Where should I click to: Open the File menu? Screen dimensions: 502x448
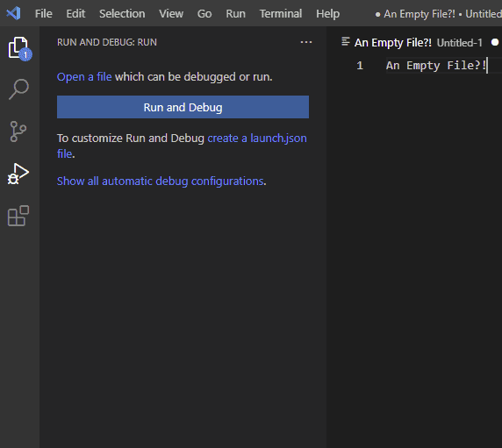click(x=44, y=14)
